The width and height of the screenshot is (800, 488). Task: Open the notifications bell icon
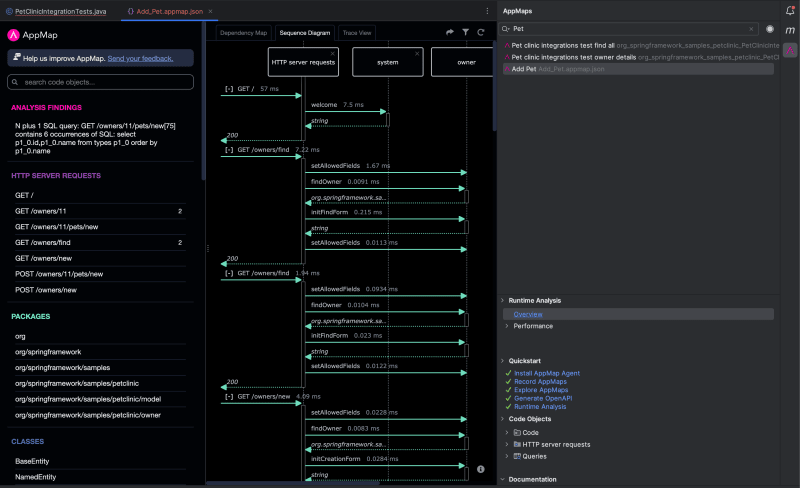790,11
